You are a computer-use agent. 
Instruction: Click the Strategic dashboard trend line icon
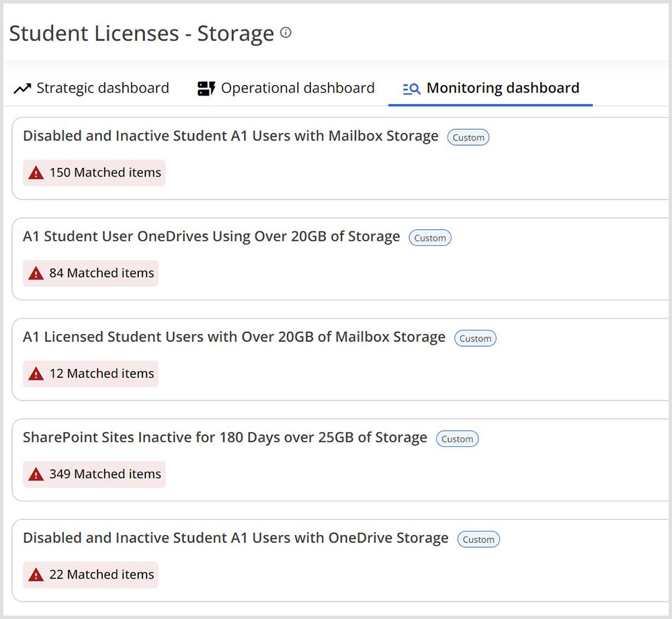[x=22, y=88]
